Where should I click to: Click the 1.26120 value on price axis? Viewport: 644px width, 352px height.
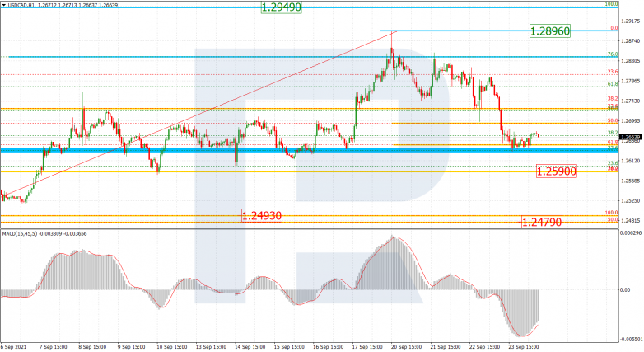(x=632, y=161)
